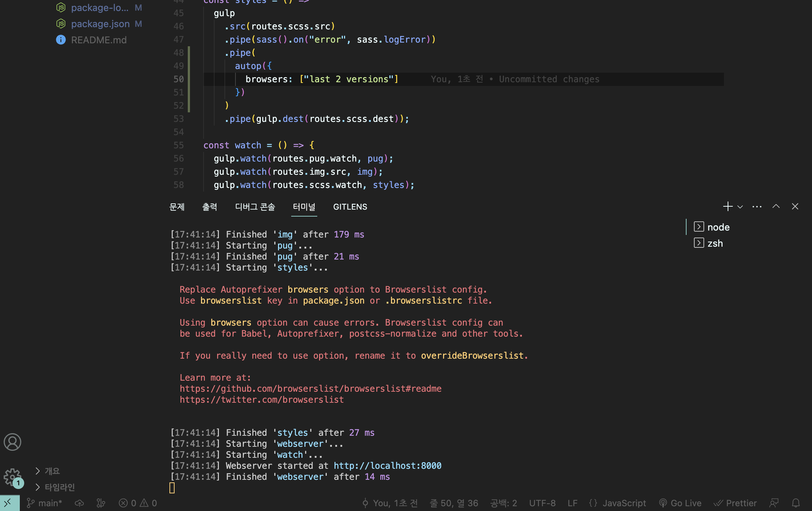Image resolution: width=812 pixels, height=511 pixels.
Task: Open the terminal profile dropdown arrow
Action: pyautogui.click(x=740, y=206)
